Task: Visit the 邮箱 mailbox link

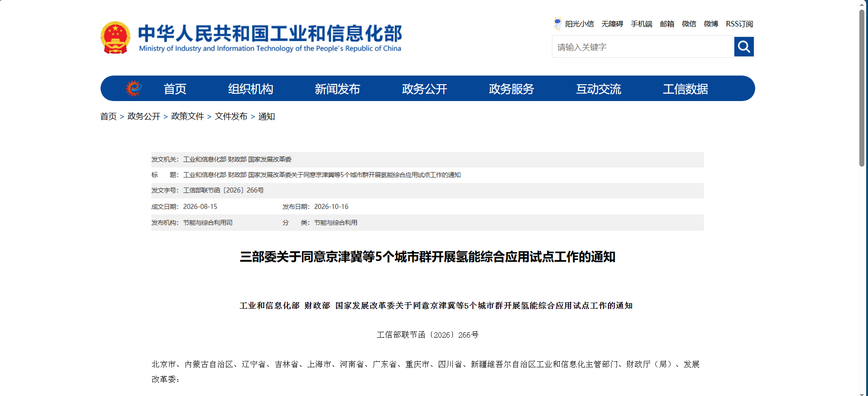Action: [x=667, y=24]
